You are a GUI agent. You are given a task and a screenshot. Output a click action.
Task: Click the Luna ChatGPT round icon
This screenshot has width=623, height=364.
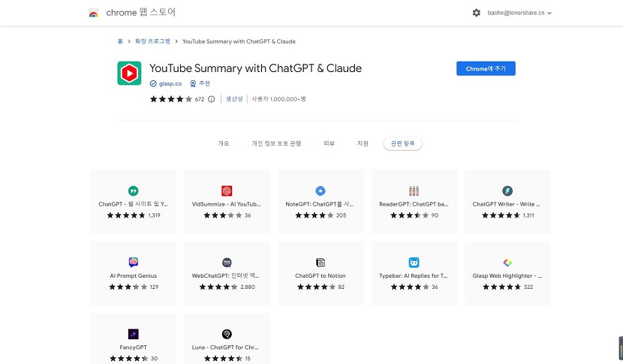pyautogui.click(x=227, y=334)
